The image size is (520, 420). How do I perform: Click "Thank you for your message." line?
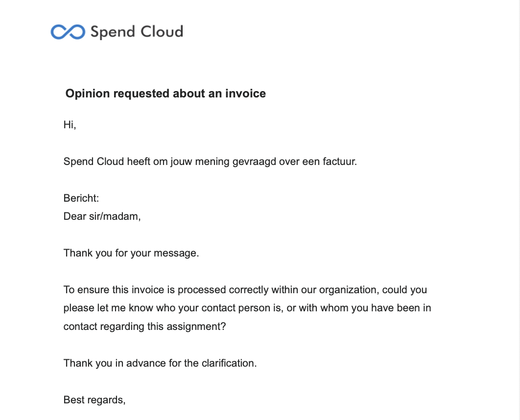coord(131,253)
